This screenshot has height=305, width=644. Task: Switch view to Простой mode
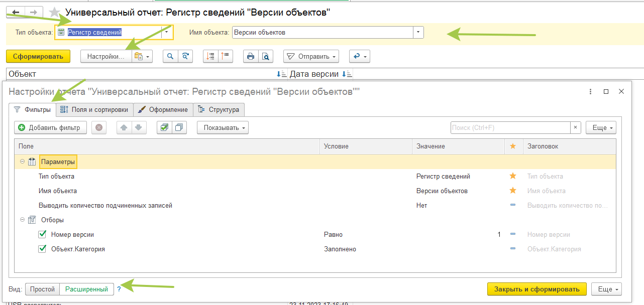[42, 289]
